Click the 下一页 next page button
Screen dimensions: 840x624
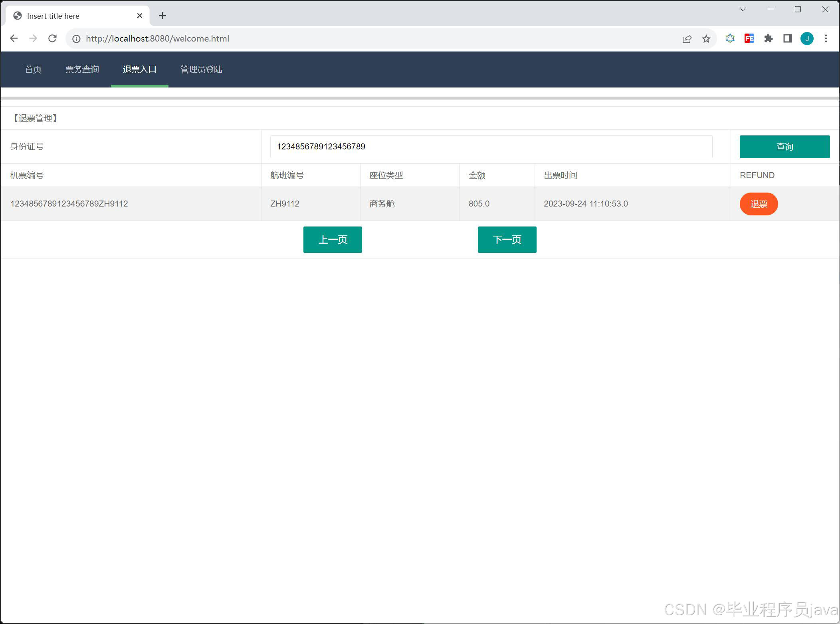[x=507, y=239]
